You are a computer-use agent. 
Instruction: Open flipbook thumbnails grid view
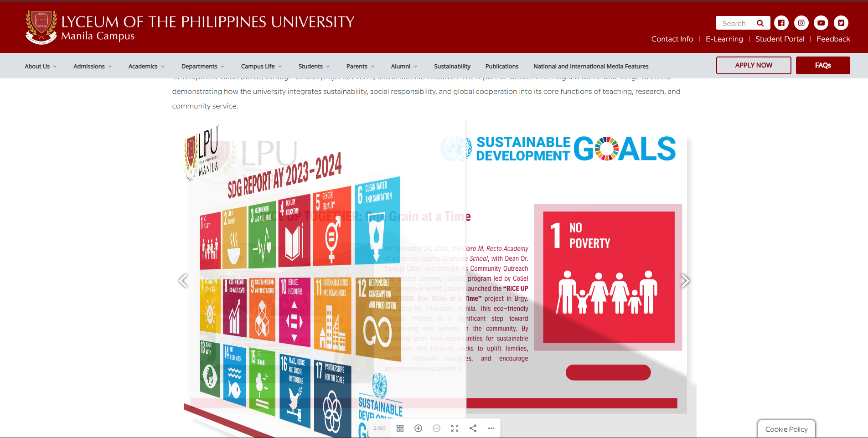click(x=400, y=428)
